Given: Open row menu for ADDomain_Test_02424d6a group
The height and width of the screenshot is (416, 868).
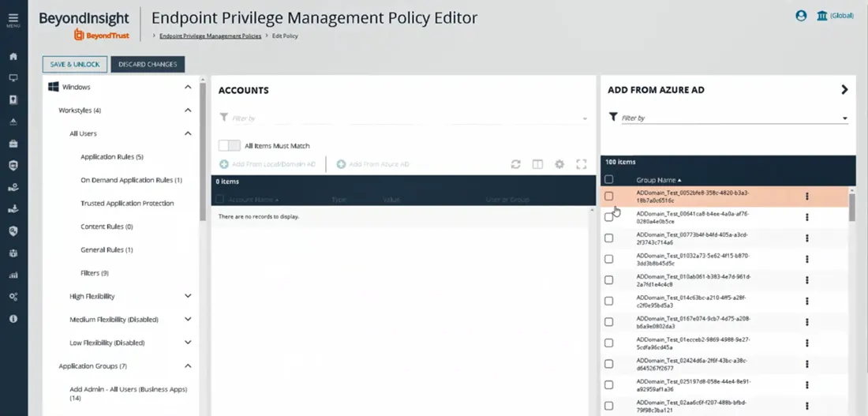Looking at the screenshot, I should 807,364.
